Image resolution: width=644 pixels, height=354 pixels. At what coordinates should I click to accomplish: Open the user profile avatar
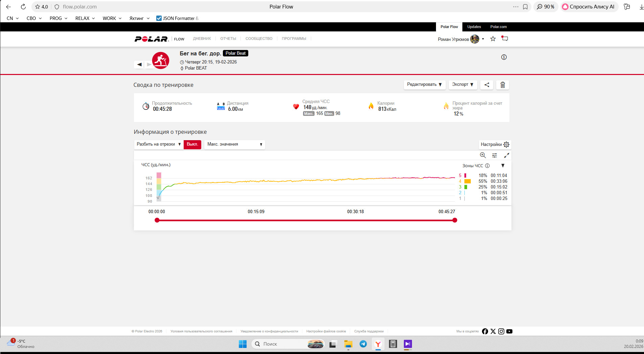[x=475, y=39]
